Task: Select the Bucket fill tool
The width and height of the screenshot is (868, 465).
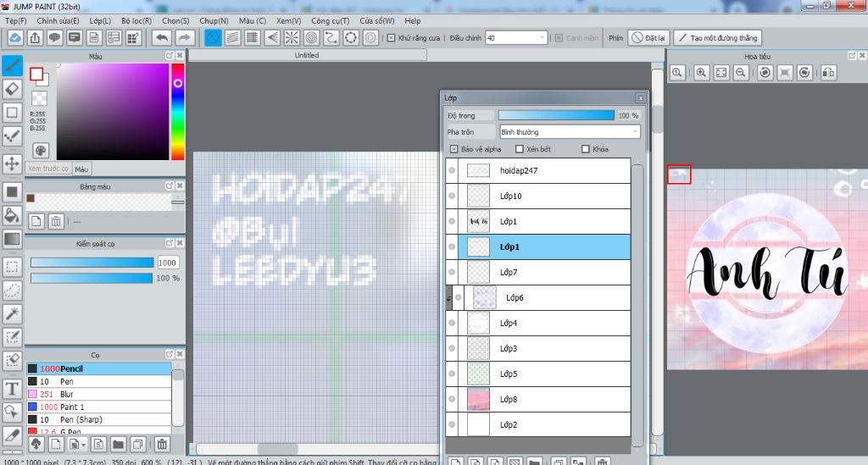Action: click(12, 215)
